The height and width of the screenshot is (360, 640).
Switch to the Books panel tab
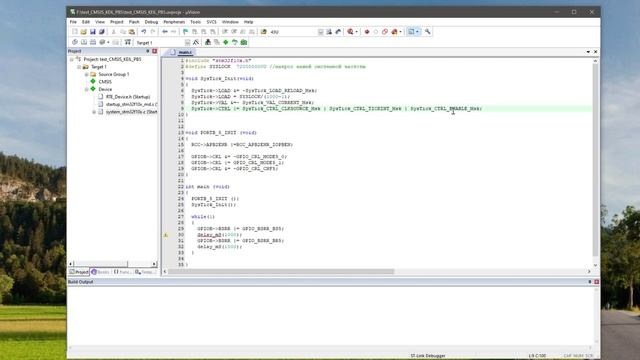[100, 272]
